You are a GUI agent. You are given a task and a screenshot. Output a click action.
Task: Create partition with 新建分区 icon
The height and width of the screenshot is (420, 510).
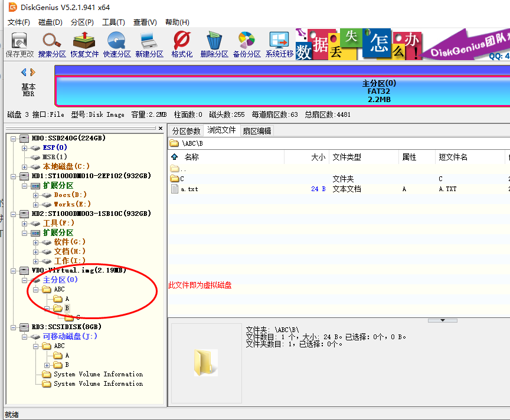[149, 45]
